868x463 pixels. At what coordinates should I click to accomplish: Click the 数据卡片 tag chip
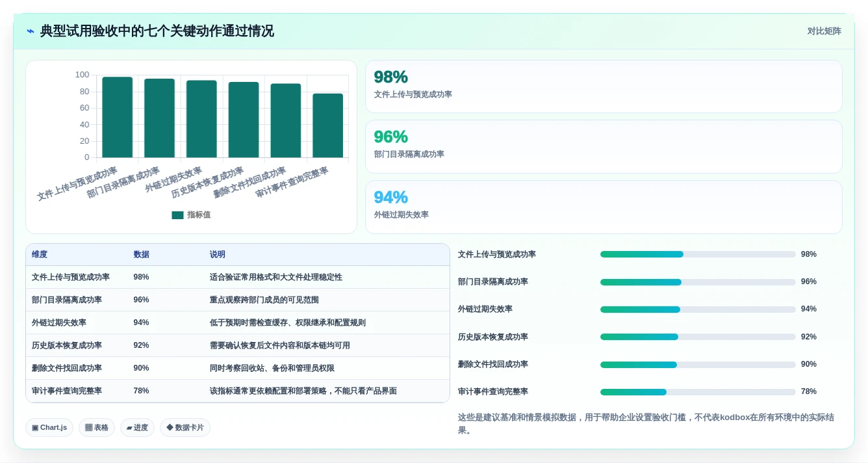185,427
